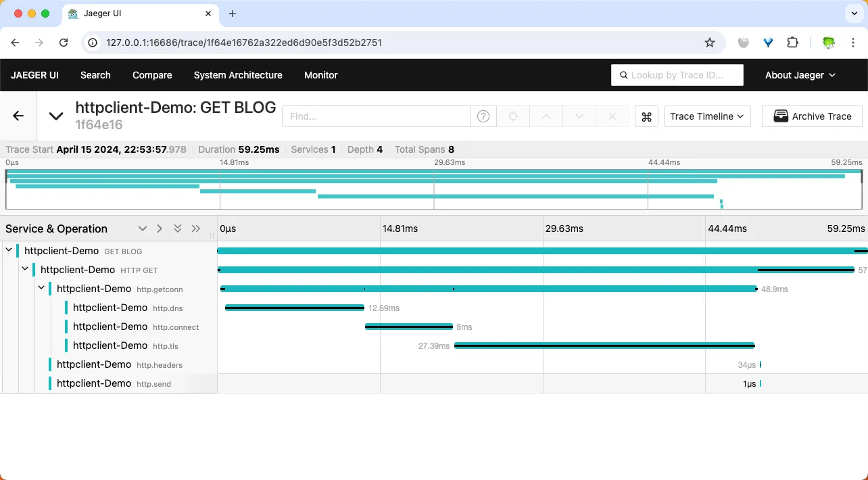
Task: Open the keyboard shortcuts icon button
Action: click(x=646, y=116)
